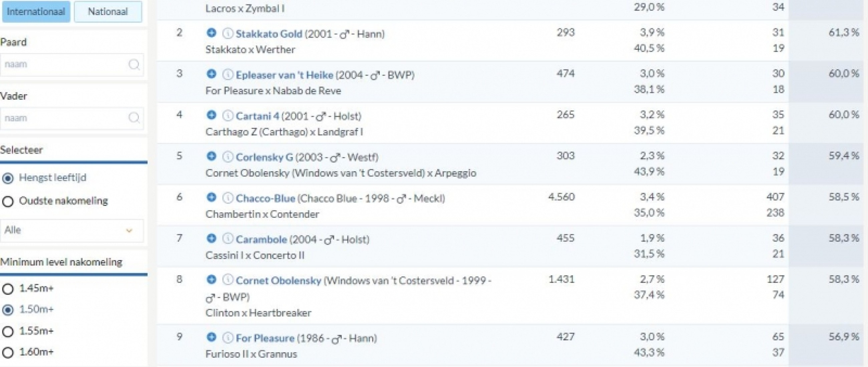Viewport: 868px width, 367px height.
Task: Select the Oudste nakomeling radio option
Action: tap(8, 202)
